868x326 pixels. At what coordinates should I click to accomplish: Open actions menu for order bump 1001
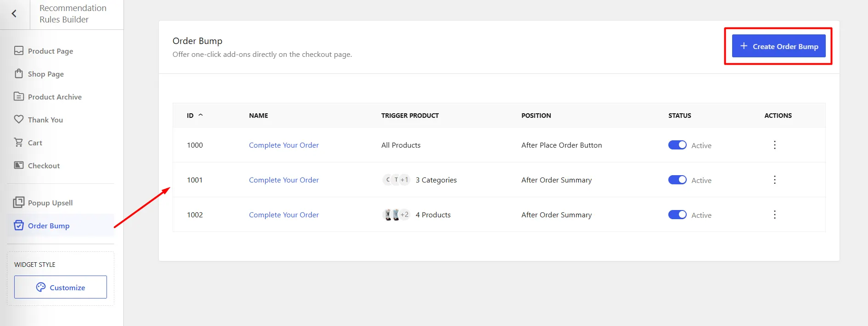775,180
